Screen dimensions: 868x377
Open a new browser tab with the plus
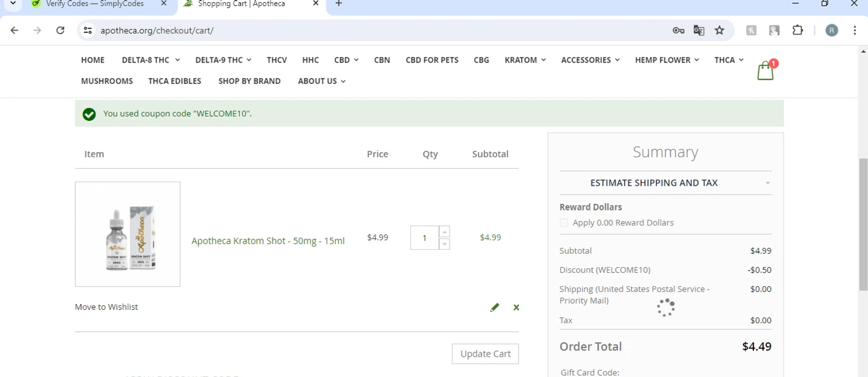click(339, 4)
